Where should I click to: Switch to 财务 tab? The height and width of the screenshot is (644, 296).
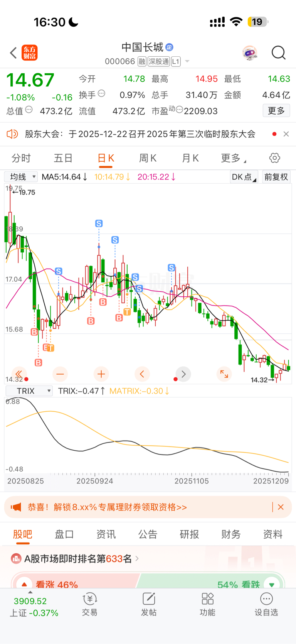click(231, 534)
